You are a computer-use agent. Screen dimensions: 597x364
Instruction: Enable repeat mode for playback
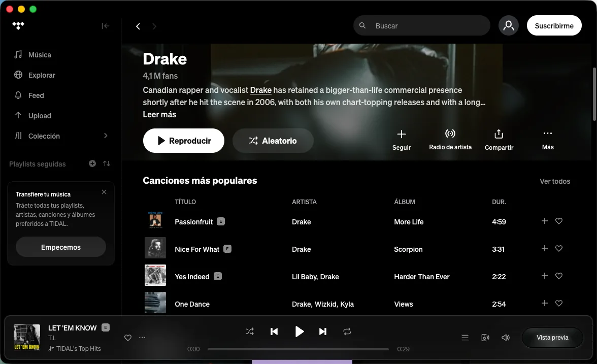coord(347,331)
